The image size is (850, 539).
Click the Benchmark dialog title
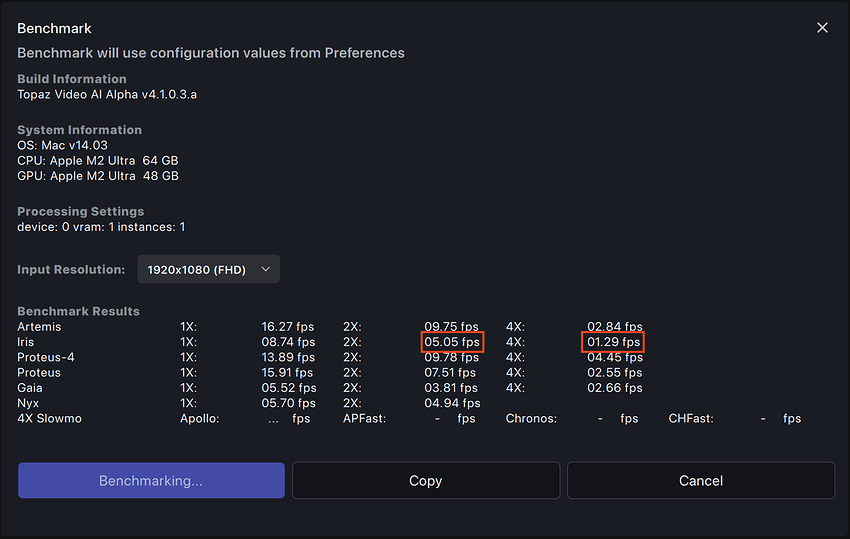click(54, 29)
